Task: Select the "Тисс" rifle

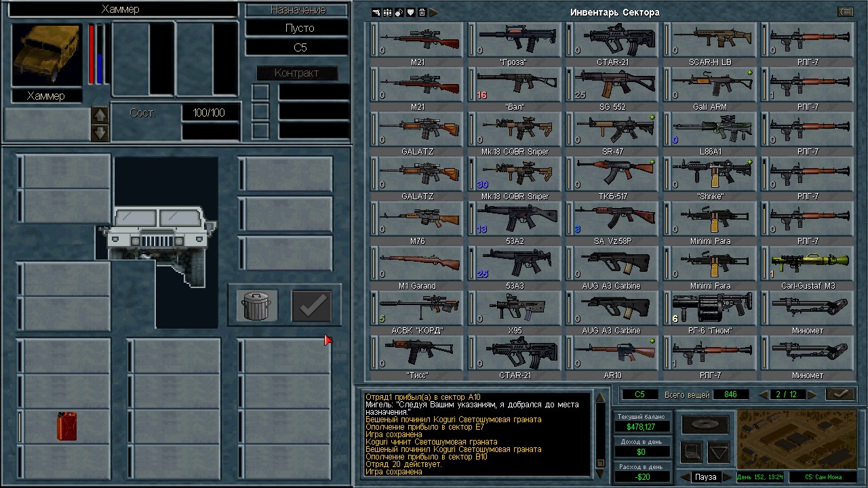Action: tap(420, 353)
